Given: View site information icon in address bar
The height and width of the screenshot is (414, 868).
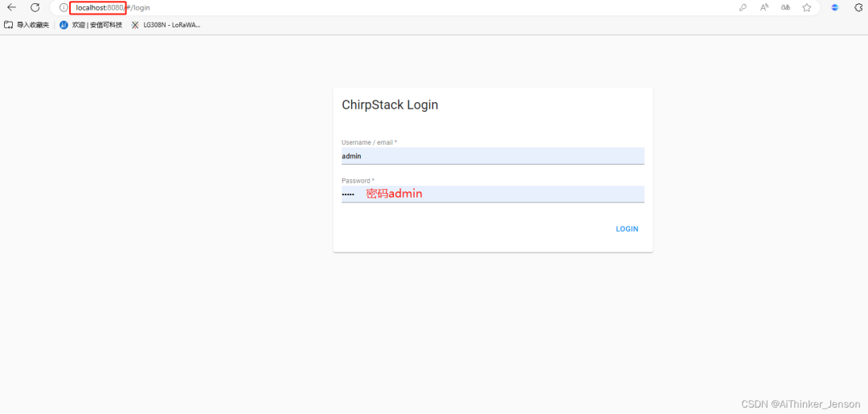Looking at the screenshot, I should pos(63,8).
